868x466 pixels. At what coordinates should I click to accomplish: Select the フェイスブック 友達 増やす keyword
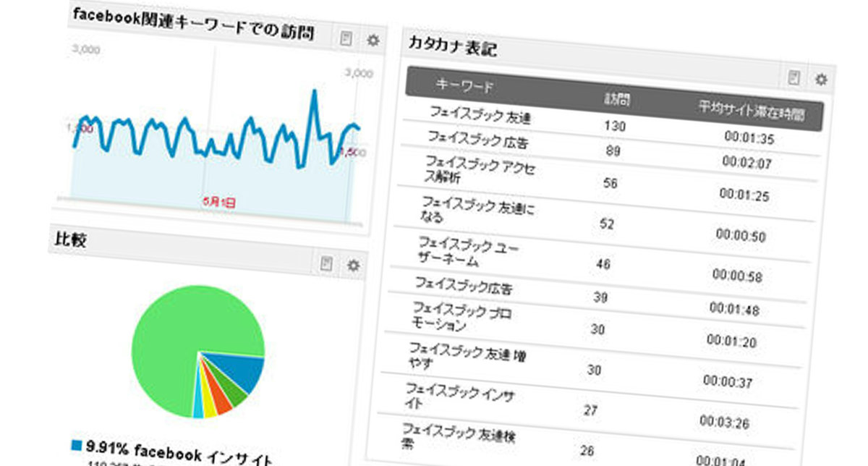[x=468, y=356]
